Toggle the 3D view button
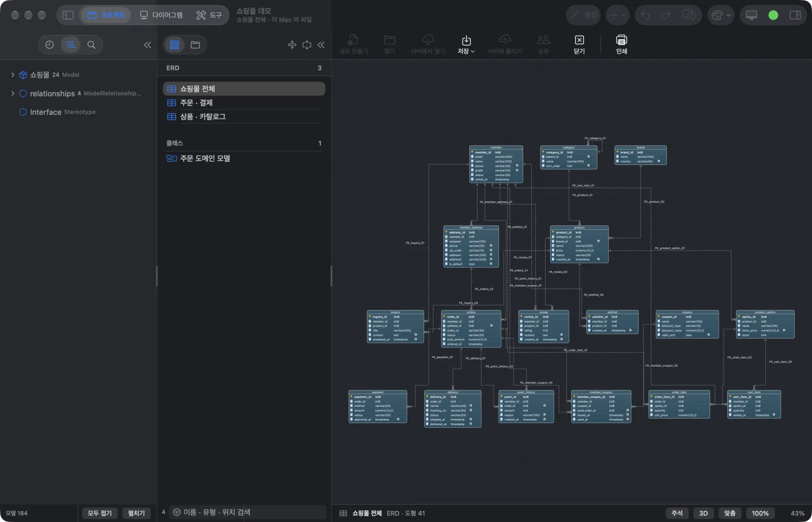 point(703,513)
